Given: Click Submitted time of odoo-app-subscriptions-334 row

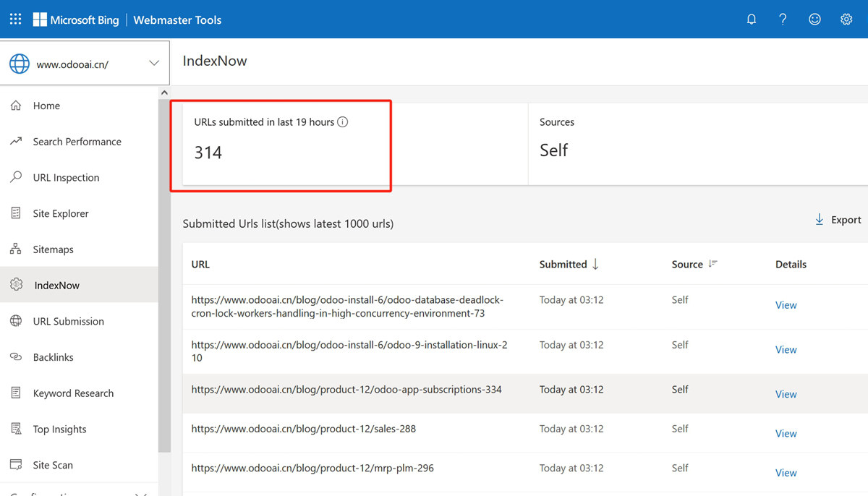Looking at the screenshot, I should [571, 390].
